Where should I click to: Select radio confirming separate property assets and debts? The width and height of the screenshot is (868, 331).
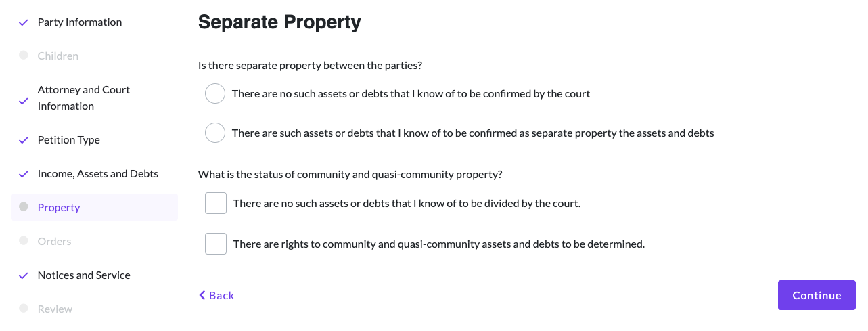coord(215,133)
